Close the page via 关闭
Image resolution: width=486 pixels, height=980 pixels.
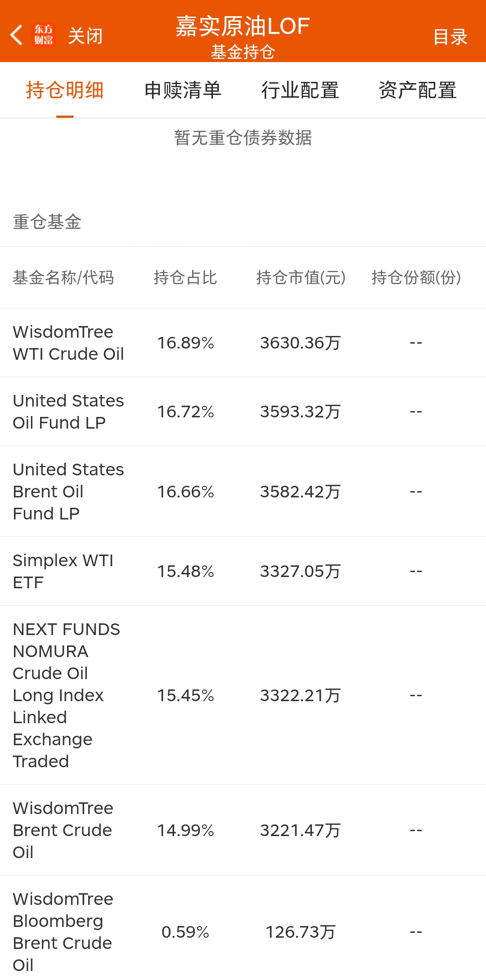85,36
